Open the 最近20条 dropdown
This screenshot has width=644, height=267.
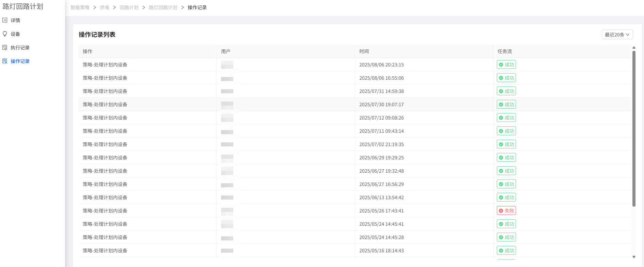point(617,34)
